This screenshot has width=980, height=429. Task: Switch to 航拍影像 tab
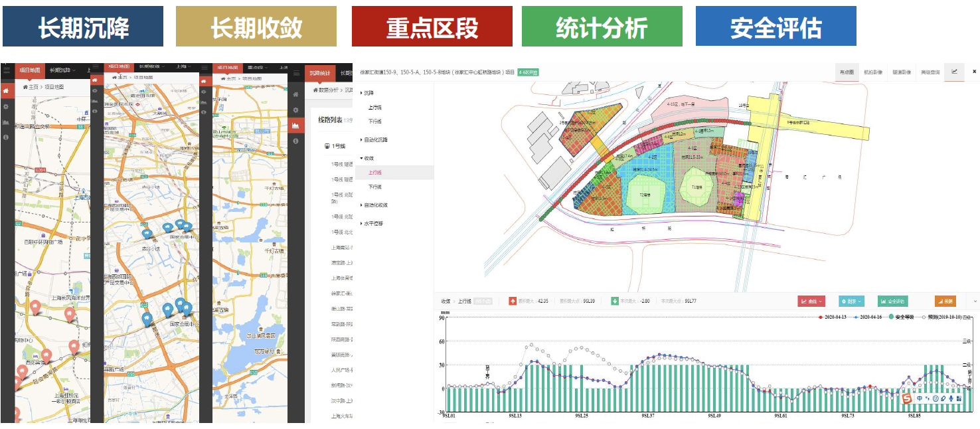point(872,72)
